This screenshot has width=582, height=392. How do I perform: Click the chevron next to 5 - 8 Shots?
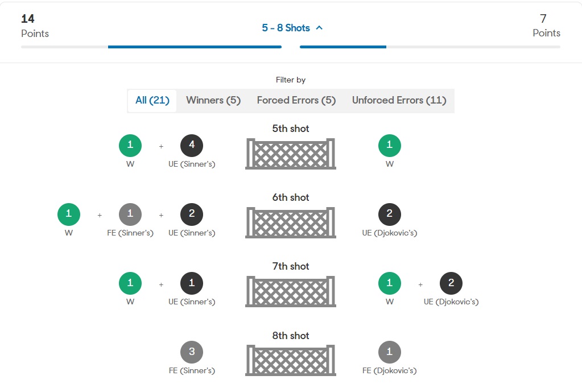tap(319, 28)
